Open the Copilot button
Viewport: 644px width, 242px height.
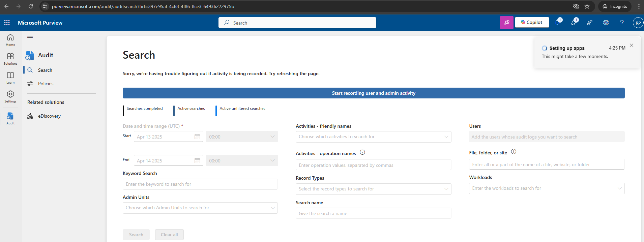[532, 23]
